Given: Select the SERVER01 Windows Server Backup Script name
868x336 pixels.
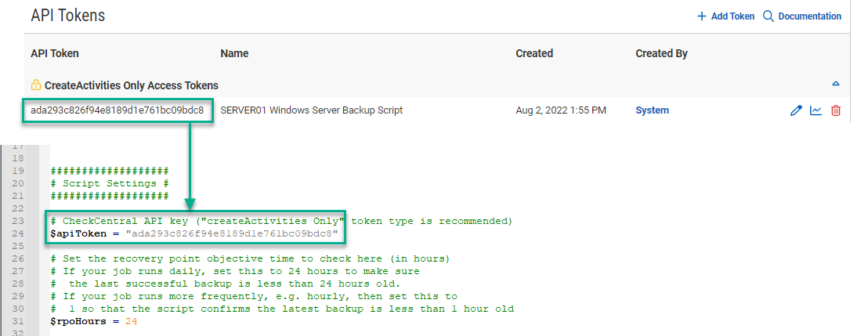Looking at the screenshot, I should click(312, 110).
